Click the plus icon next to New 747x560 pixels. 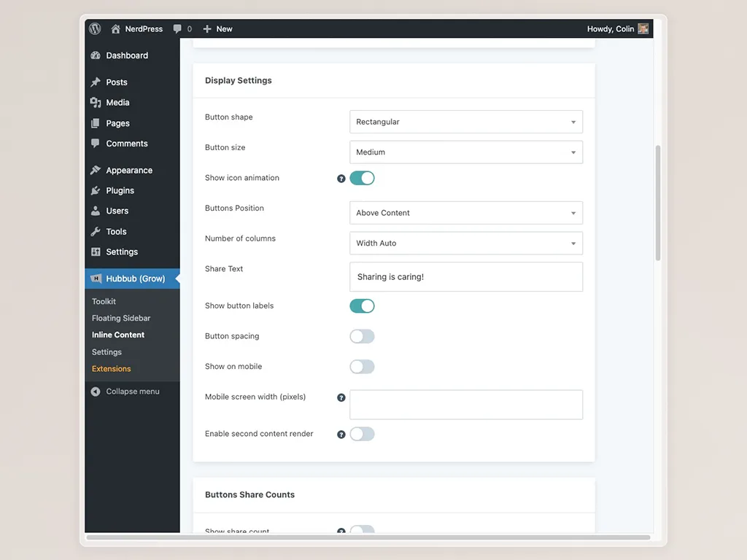tap(206, 29)
